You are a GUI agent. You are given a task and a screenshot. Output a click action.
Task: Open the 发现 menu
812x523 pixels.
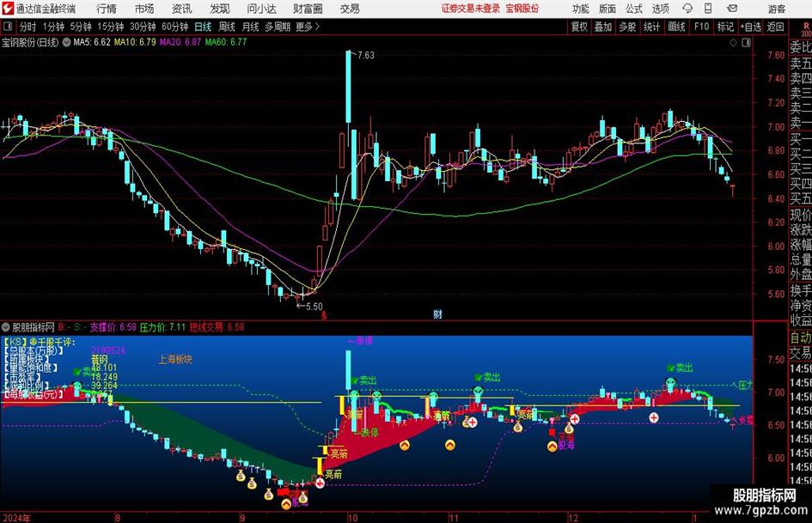tap(220, 9)
